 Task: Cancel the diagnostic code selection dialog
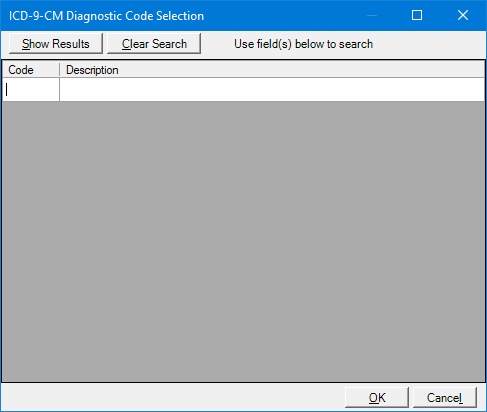tap(445, 397)
